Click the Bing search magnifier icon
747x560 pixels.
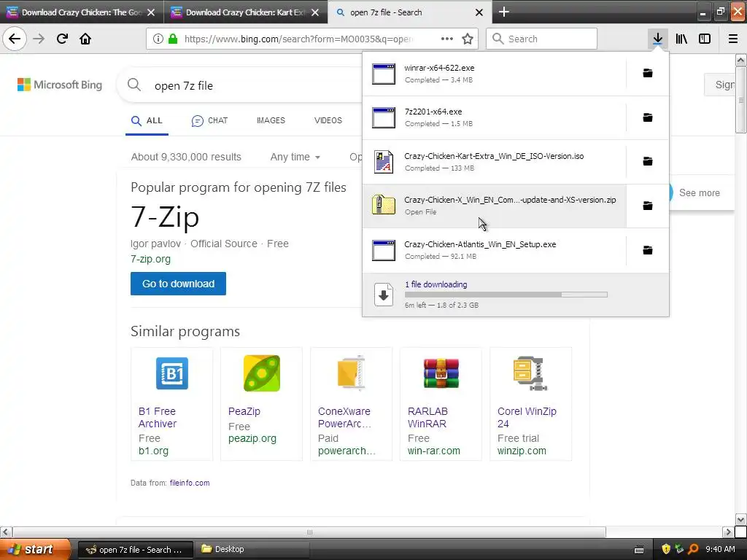134,85
